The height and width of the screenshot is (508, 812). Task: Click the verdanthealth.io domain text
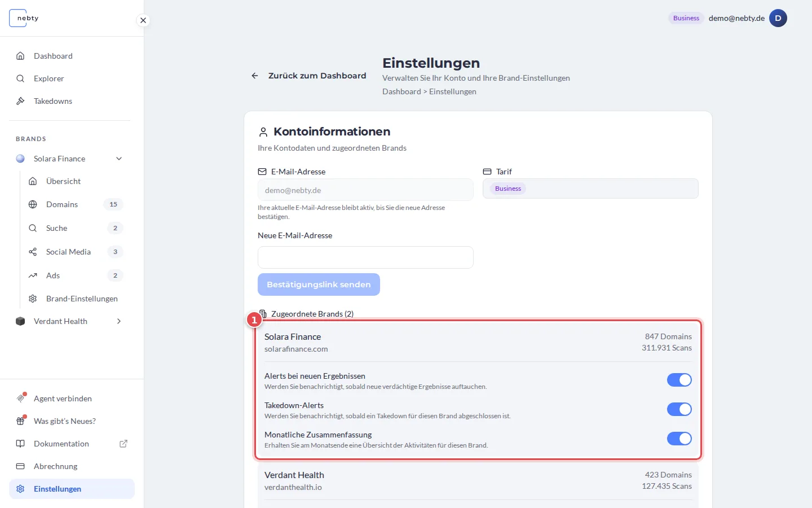[x=293, y=487]
